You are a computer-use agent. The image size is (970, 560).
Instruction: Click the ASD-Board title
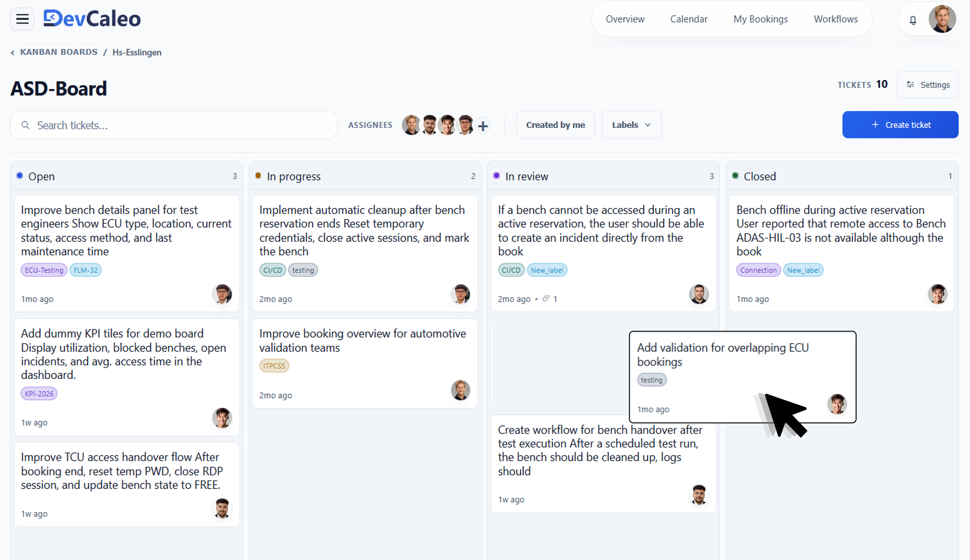coord(59,88)
